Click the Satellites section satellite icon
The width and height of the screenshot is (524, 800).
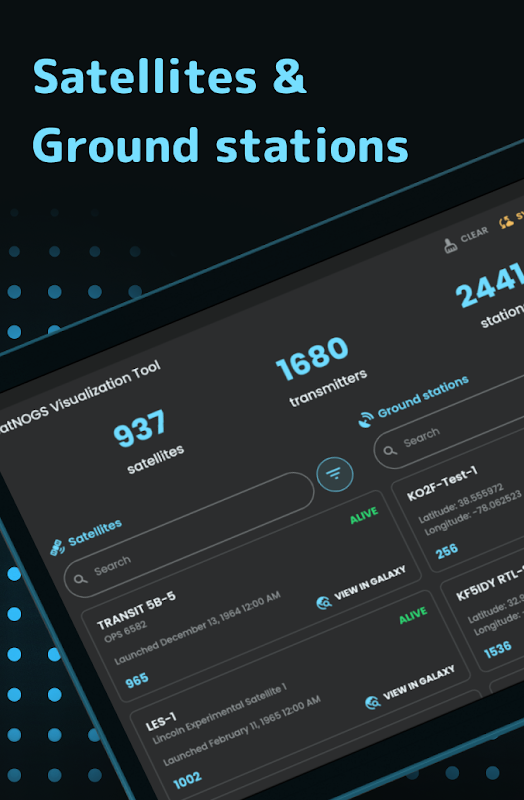coord(57,547)
